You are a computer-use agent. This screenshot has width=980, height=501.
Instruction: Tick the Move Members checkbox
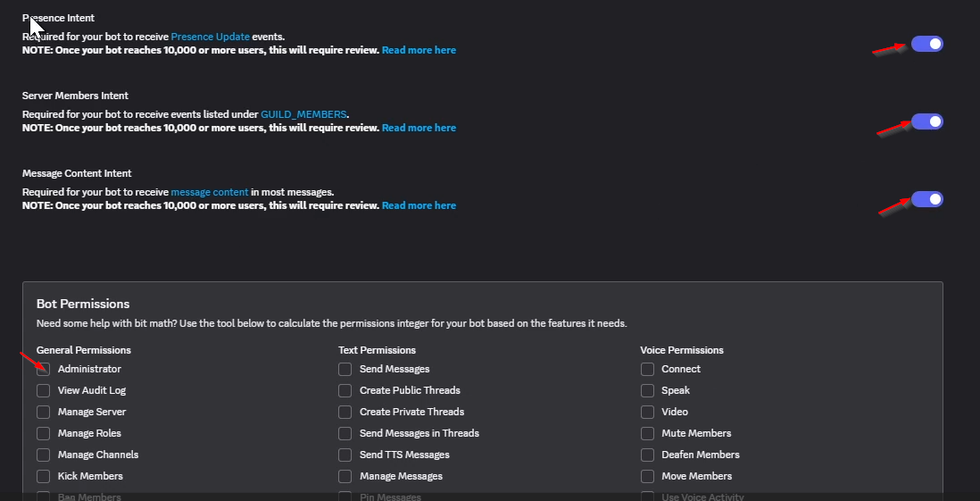point(647,476)
